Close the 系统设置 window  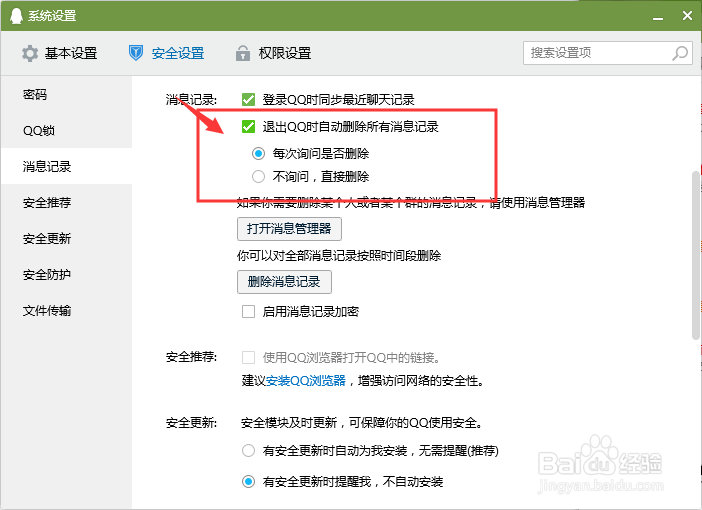(688, 16)
